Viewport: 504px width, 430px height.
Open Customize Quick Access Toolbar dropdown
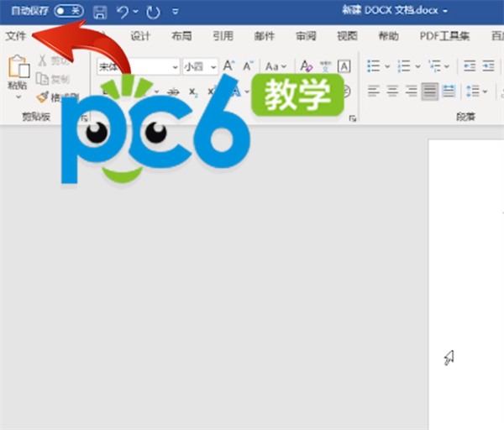tap(176, 12)
